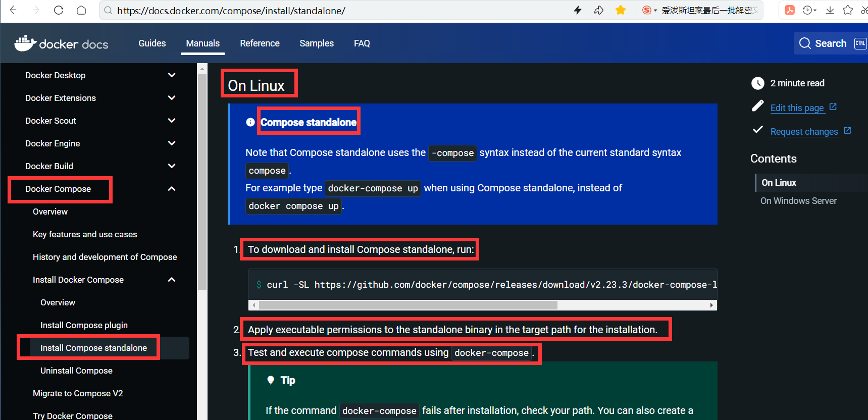Open the Samples tab
This screenshot has width=868, height=420.
317,43
